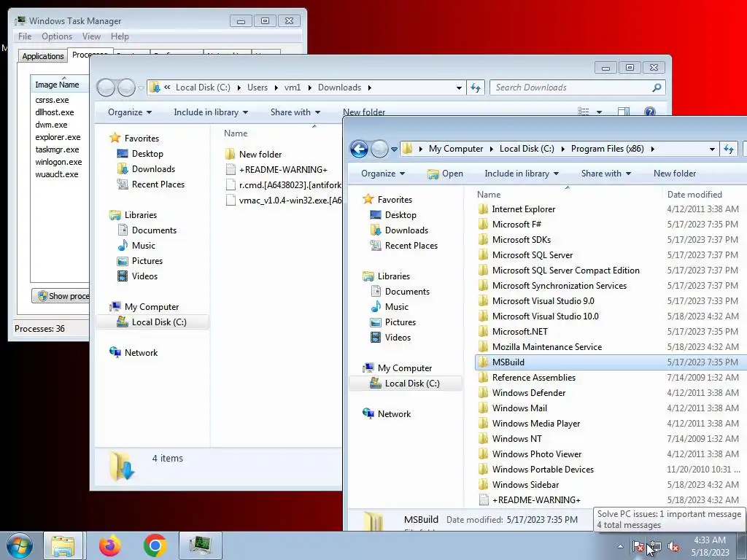The height and width of the screenshot is (560, 747).
Task: Open the Options menu in Task Manager
Action: click(x=57, y=36)
